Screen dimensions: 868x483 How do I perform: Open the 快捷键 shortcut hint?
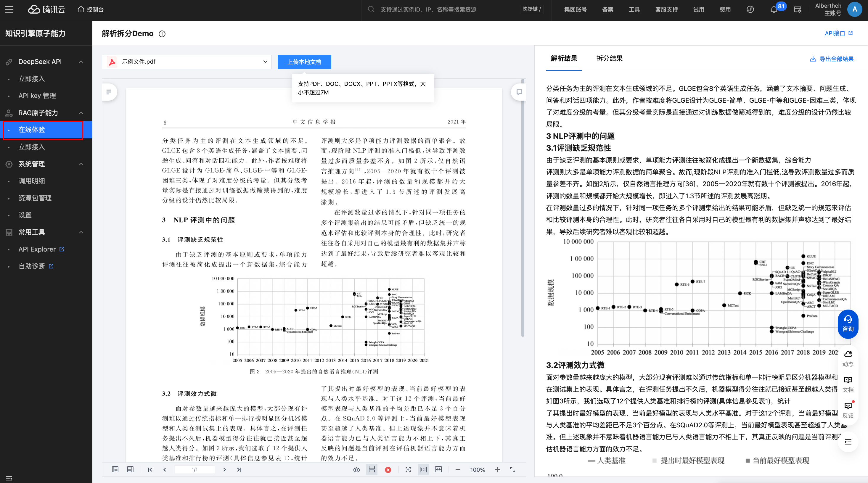click(532, 9)
